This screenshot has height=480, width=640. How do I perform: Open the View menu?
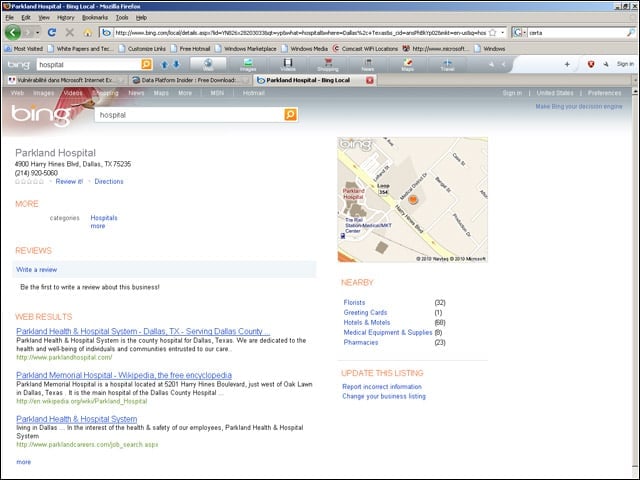[44, 18]
